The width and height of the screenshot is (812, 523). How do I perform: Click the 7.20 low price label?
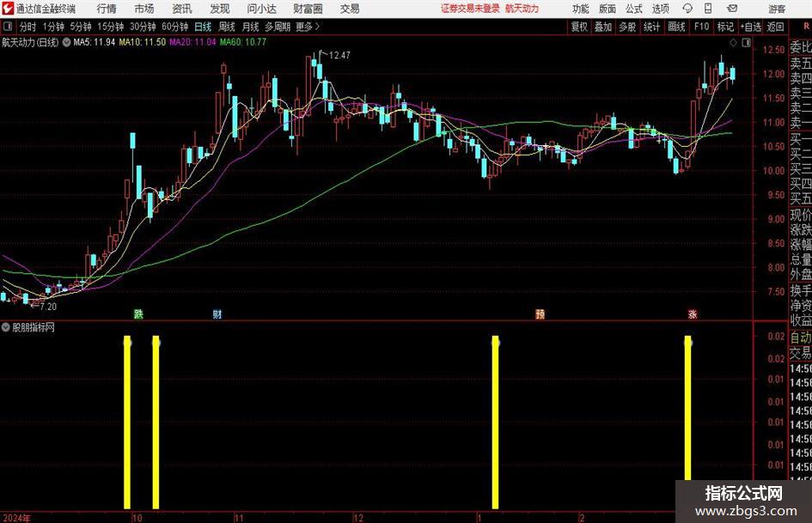48,307
